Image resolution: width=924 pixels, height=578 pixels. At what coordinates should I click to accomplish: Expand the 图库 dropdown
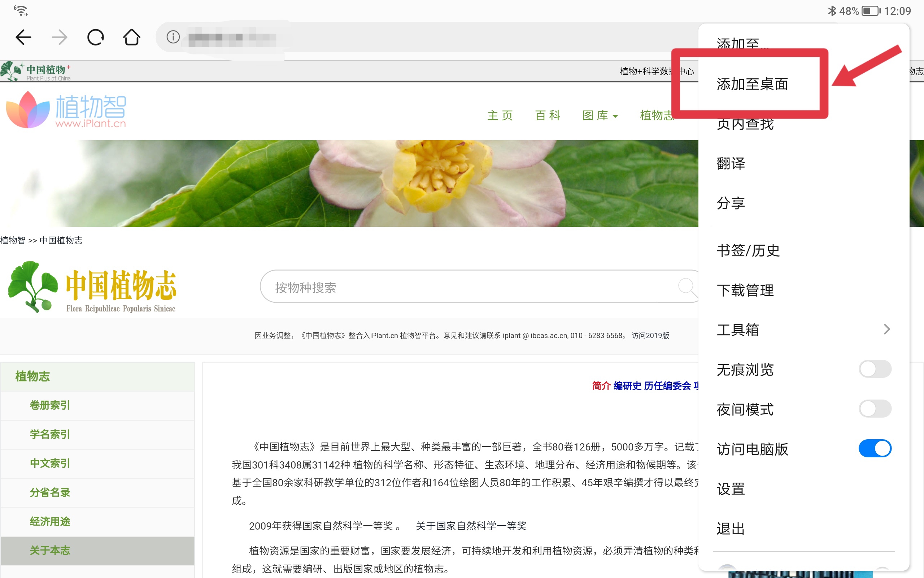pyautogui.click(x=600, y=115)
